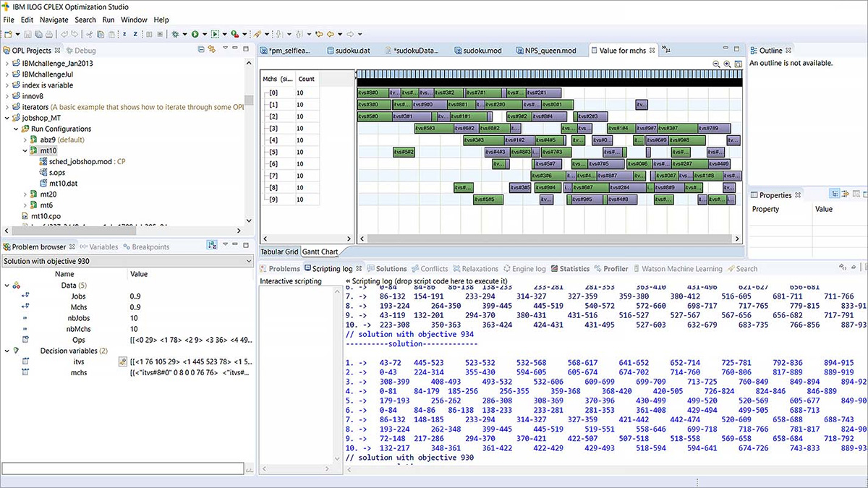Open the solution objective dropdown
This screenshot has width=868, height=488.
tap(248, 261)
